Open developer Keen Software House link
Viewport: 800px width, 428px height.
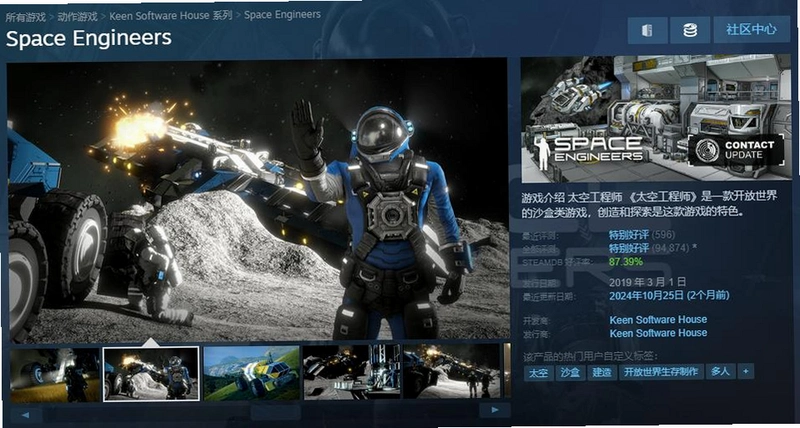[x=658, y=320]
